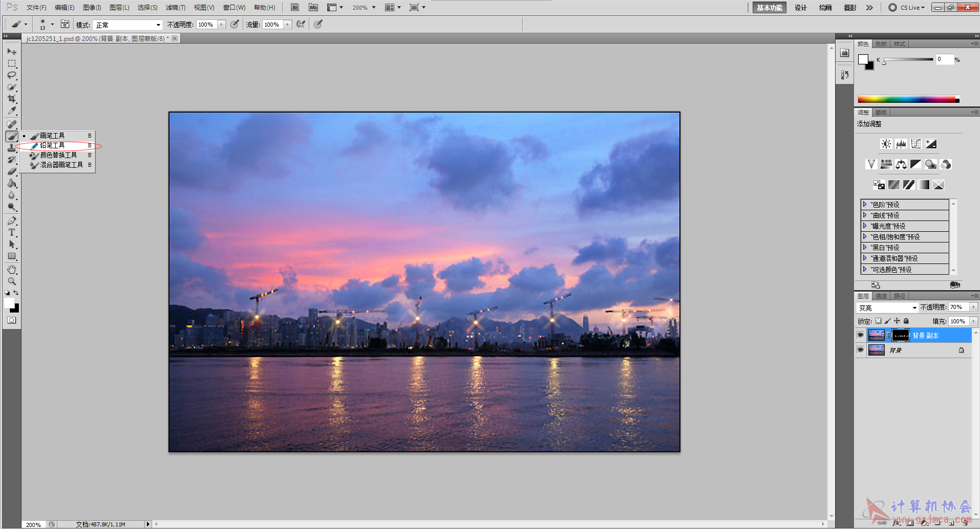Toggle lock transparent pixels for the layer

point(878,321)
